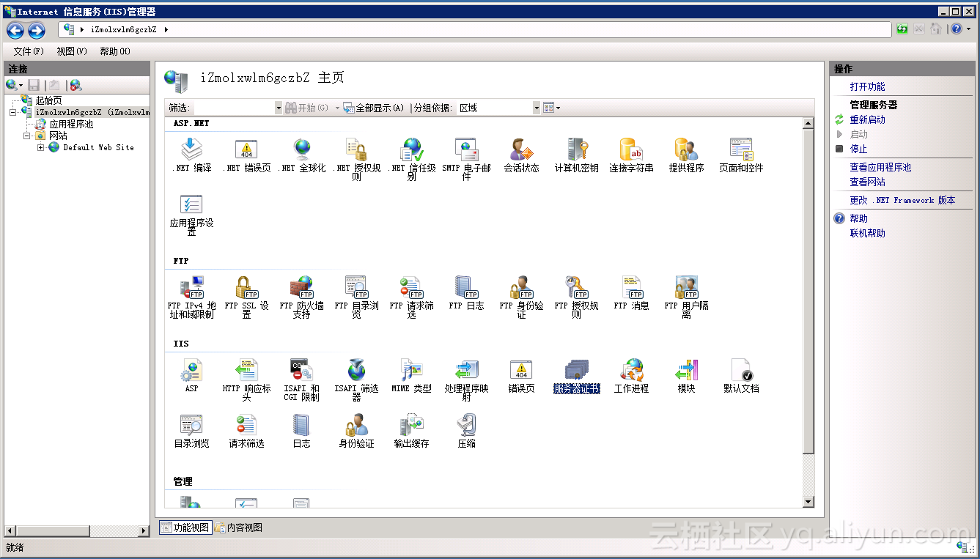Screen dimensions: 980x559
Task: Open MIME 类型 feature
Action: click(x=411, y=375)
